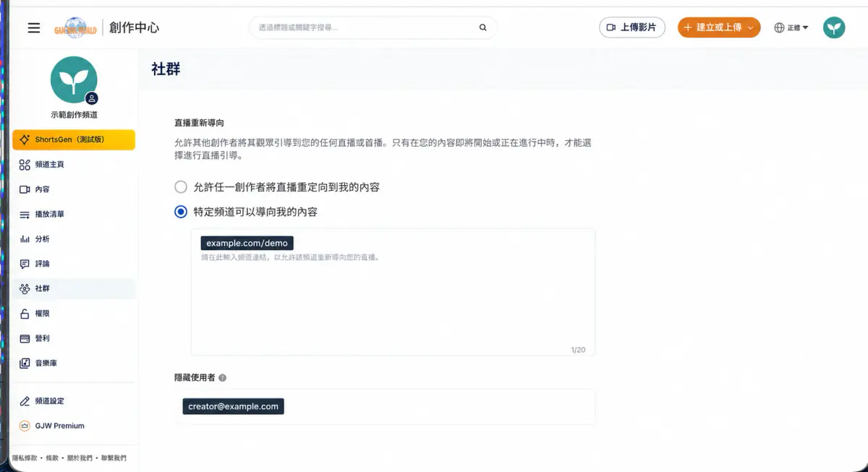
Task: Open the 隱私條款 footer link
Action: [25, 458]
